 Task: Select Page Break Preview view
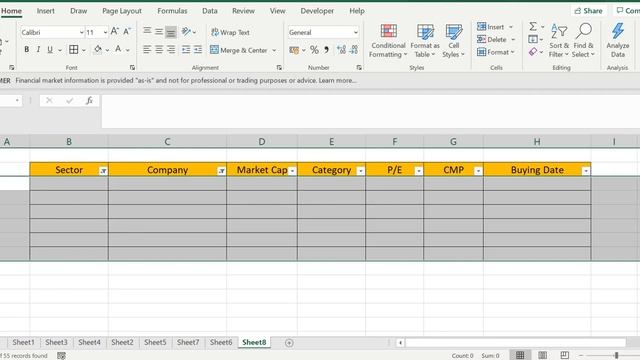point(564,356)
